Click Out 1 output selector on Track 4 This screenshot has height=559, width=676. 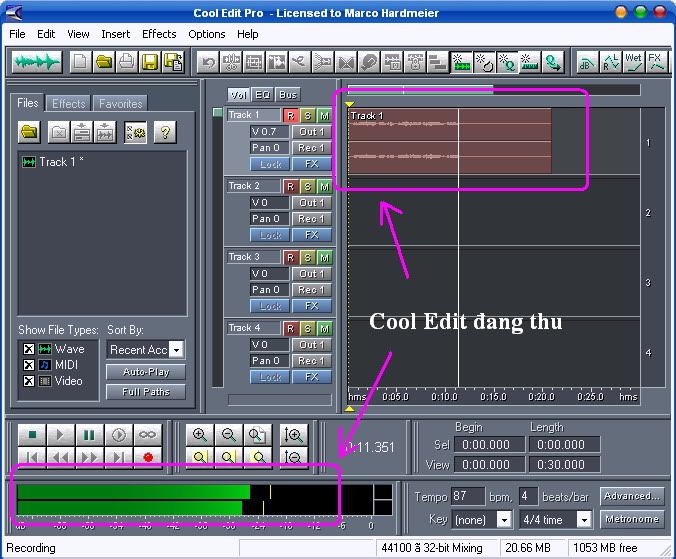coord(312,345)
